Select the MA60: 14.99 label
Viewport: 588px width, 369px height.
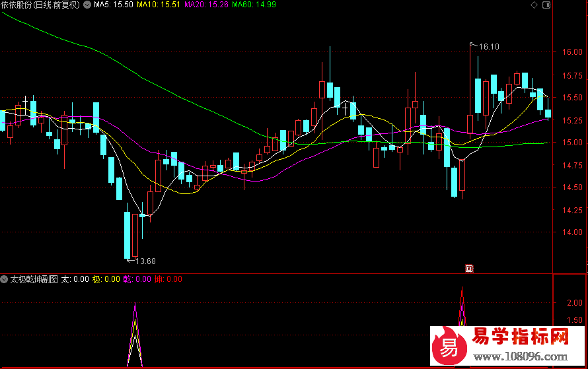(x=254, y=5)
